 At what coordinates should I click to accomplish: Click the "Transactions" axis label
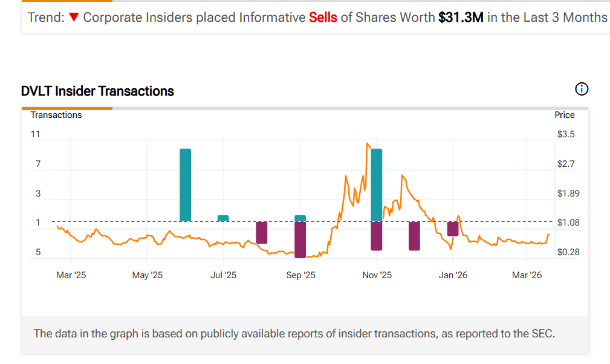(x=56, y=115)
